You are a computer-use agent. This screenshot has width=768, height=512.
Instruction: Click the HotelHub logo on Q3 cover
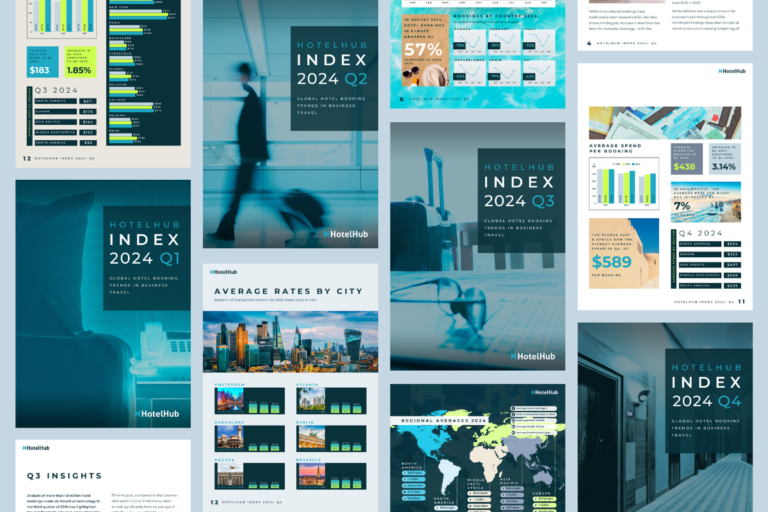pos(533,356)
